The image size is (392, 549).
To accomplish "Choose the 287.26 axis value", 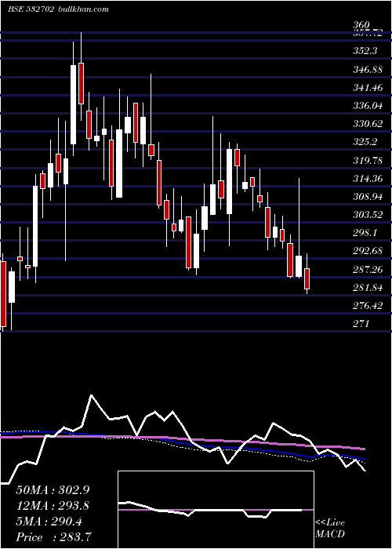I will pyautogui.click(x=368, y=269).
